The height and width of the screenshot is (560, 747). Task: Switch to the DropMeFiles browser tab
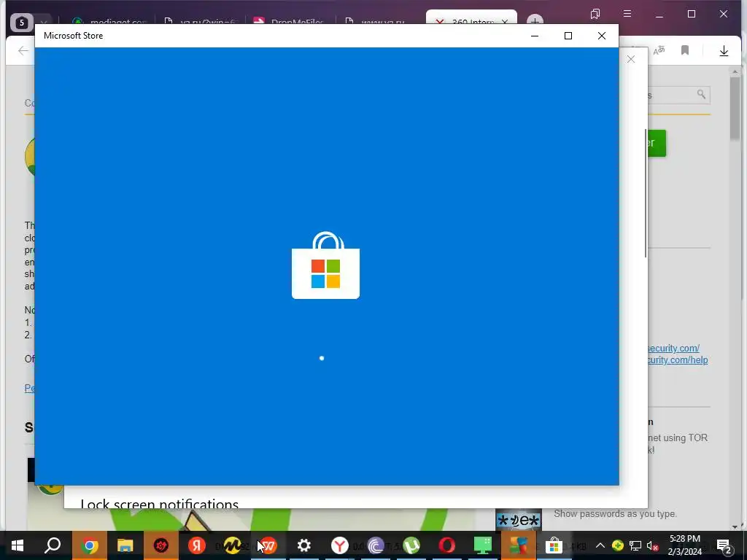[x=291, y=21]
